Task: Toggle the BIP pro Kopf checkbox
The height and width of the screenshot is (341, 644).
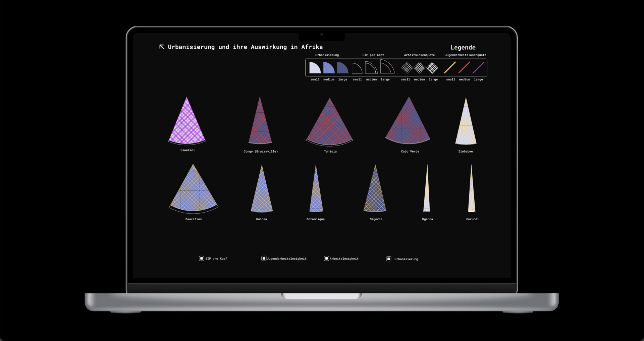Action: click(201, 259)
